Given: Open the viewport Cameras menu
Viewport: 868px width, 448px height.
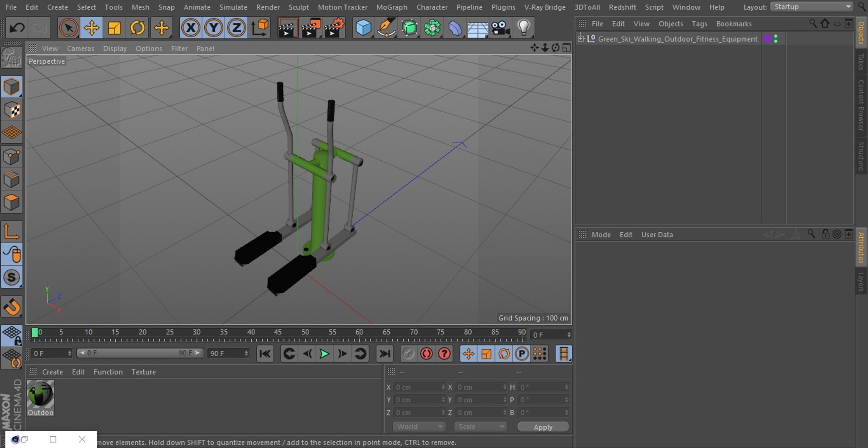Looking at the screenshot, I should (80, 48).
